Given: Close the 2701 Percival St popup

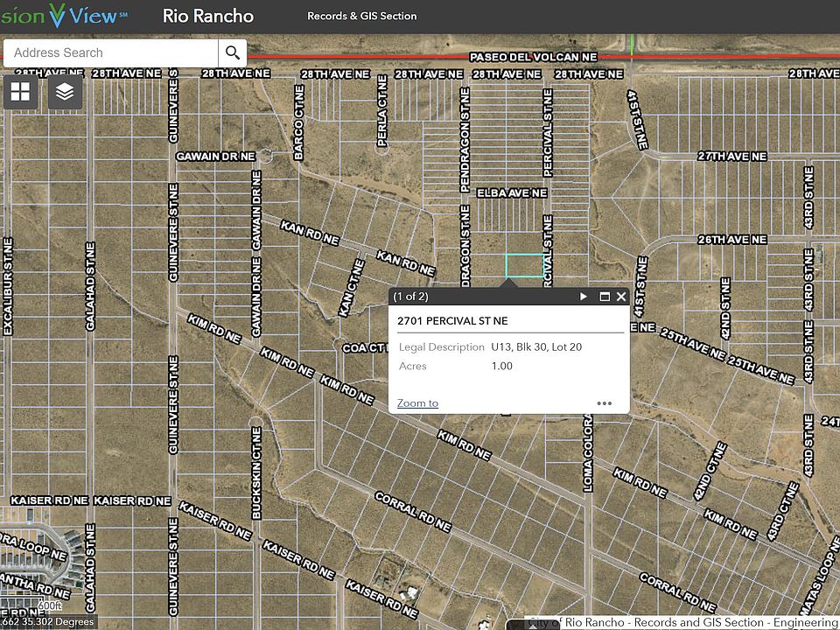Looking at the screenshot, I should (x=621, y=297).
